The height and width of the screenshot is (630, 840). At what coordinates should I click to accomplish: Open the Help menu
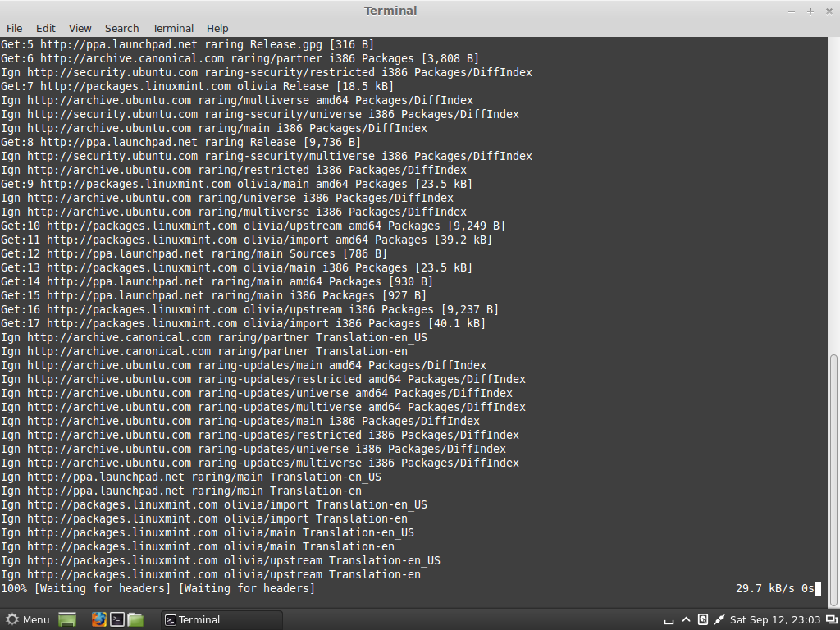coord(217,29)
